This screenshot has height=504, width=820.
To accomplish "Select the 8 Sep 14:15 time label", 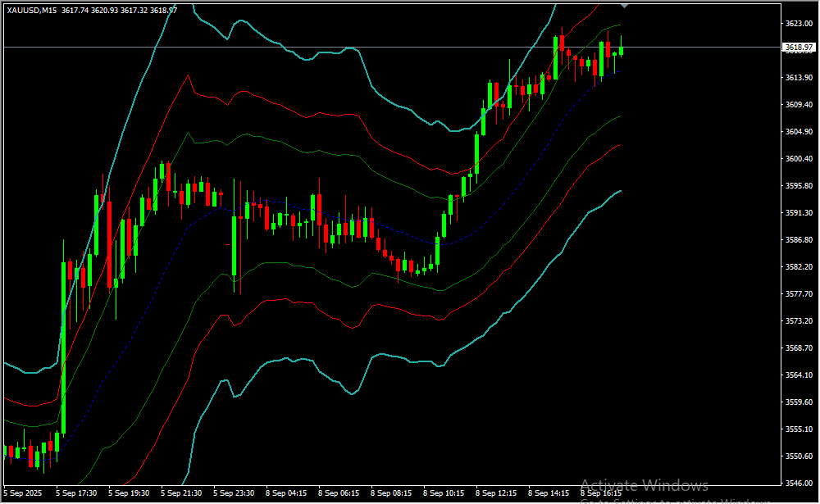I will 549,493.
